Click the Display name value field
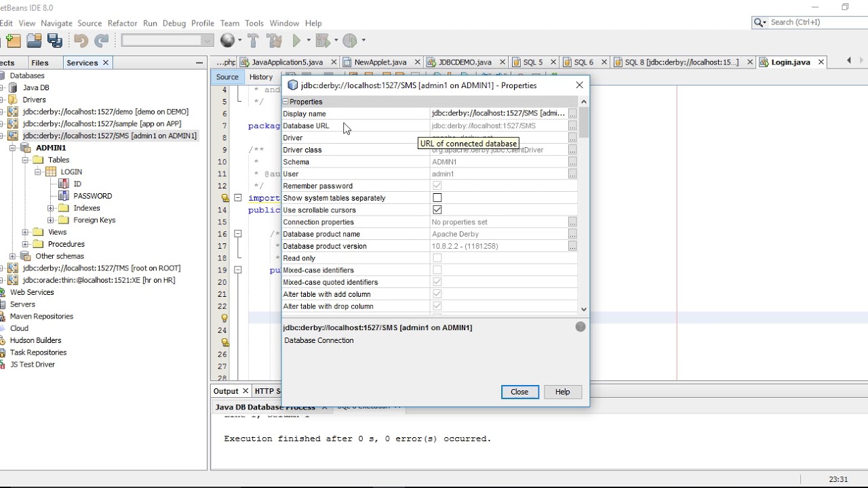This screenshot has width=868, height=488. (498, 114)
